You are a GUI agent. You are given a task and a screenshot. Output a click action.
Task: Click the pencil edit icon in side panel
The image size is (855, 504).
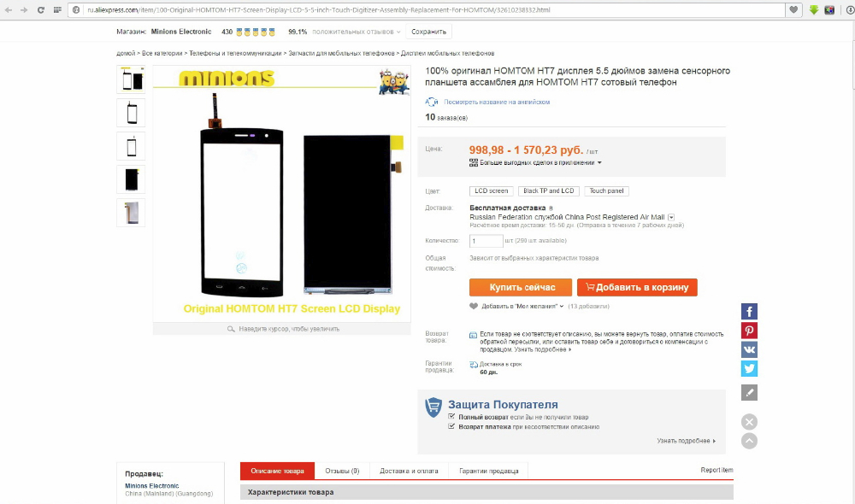[x=749, y=392]
